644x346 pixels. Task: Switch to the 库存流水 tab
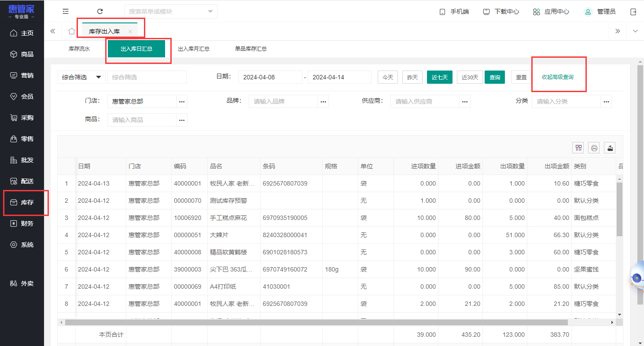79,49
